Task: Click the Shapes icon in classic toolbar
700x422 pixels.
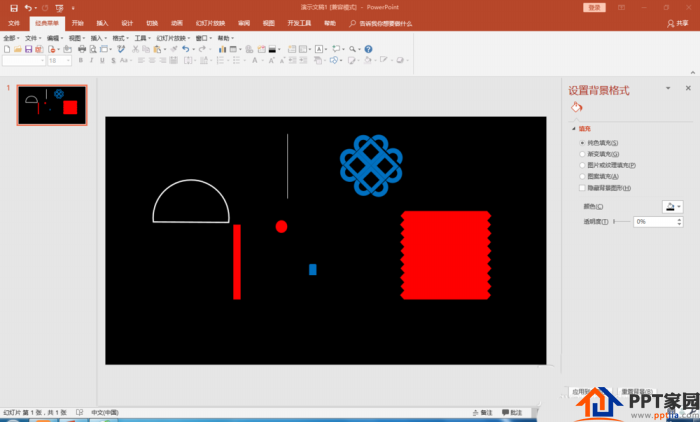Action: point(333,60)
